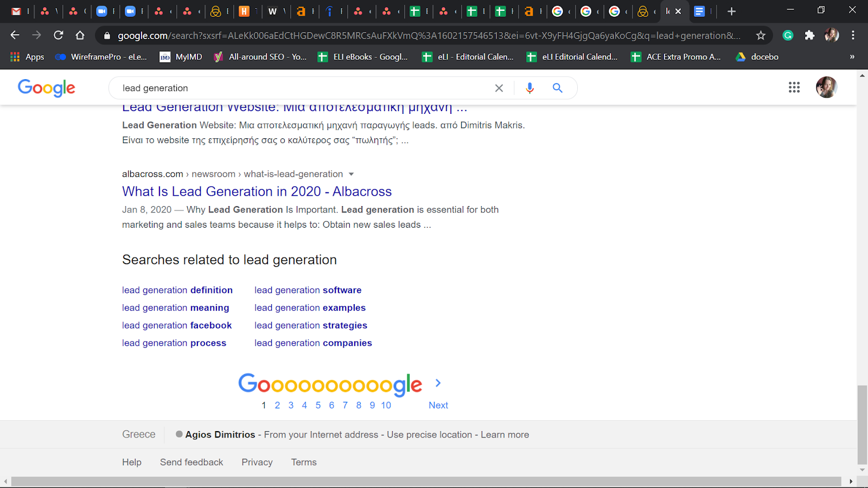Screen dimensions: 868x488
Task: Open the eLI - Editorial Calen... bookmark
Action: point(468,57)
